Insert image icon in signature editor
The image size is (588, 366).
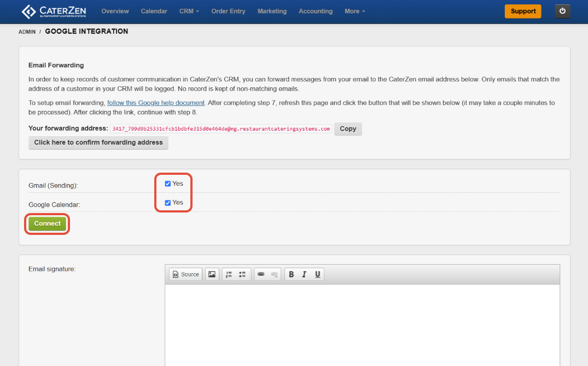[x=212, y=274]
